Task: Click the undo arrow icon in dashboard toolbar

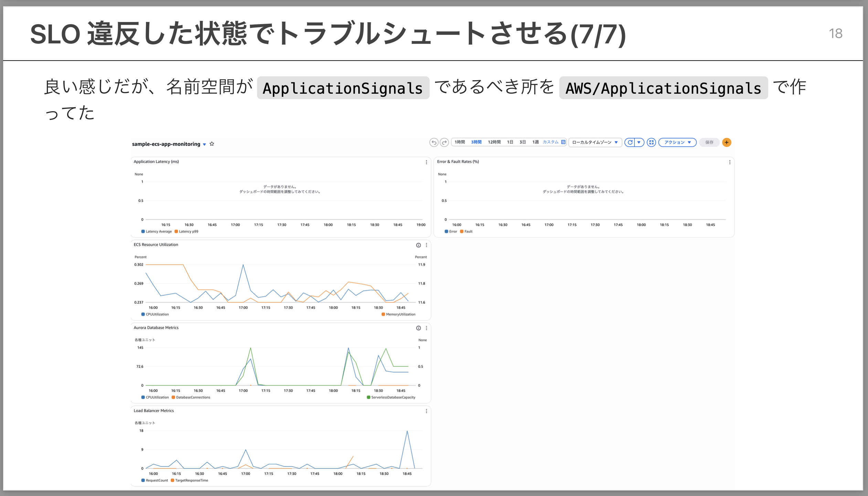Action: click(x=434, y=142)
